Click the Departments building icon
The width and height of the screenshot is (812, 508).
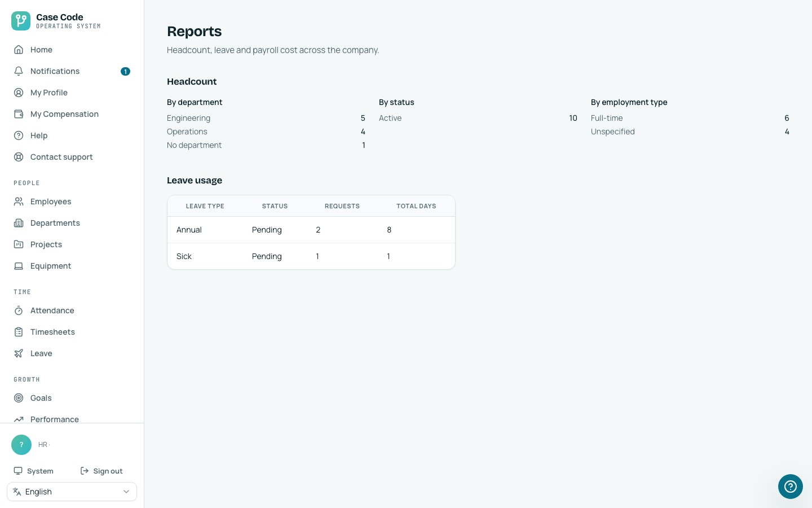tap(19, 223)
